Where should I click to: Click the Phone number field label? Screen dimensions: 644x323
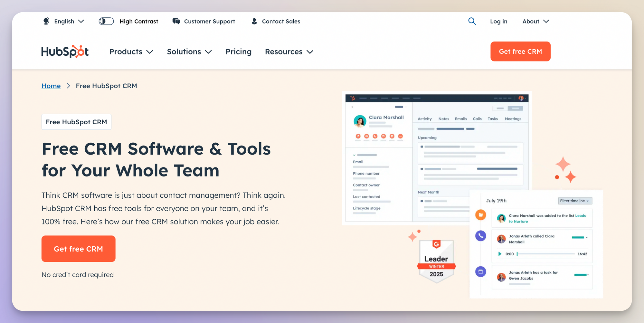(366, 174)
